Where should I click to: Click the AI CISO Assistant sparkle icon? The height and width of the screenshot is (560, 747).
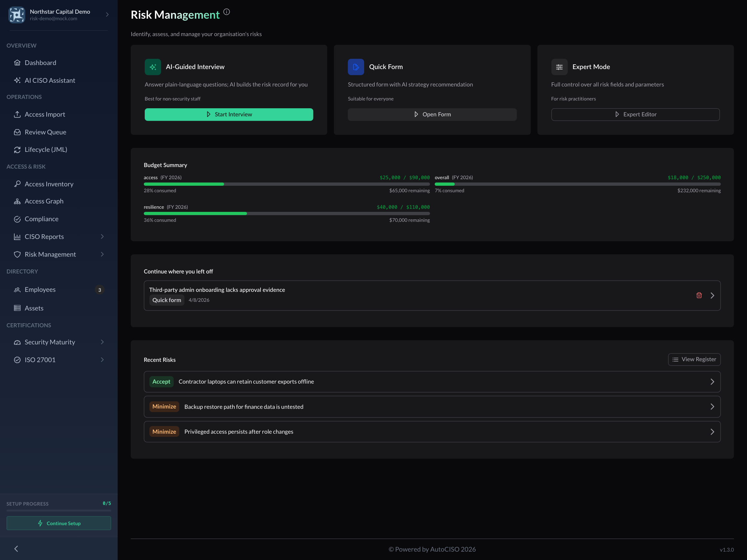point(17,80)
